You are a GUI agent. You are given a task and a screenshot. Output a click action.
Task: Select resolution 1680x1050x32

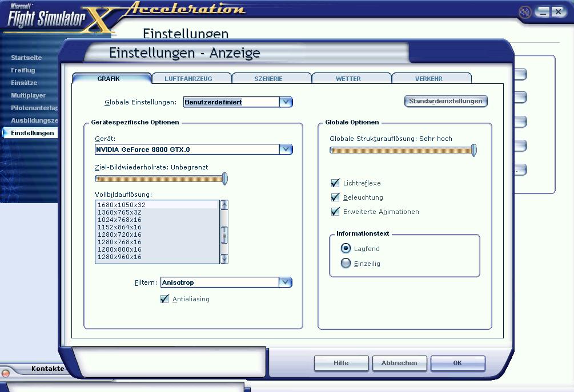tap(157, 205)
